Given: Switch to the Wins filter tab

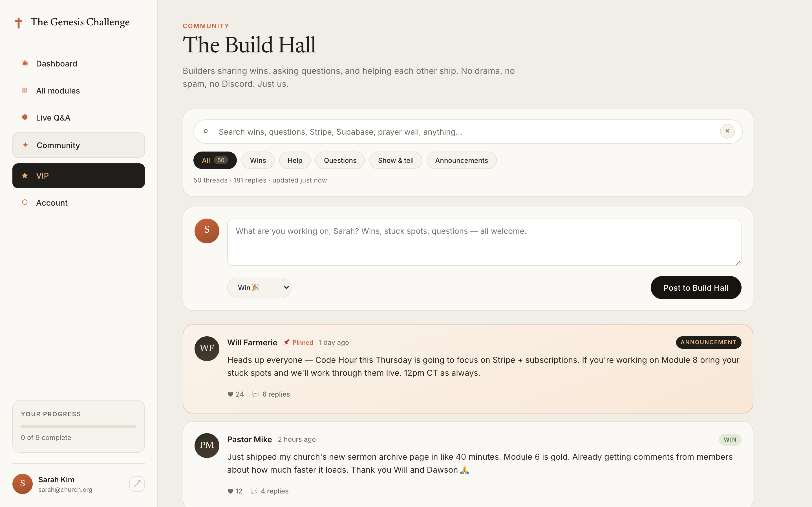Looking at the screenshot, I should pos(257,160).
